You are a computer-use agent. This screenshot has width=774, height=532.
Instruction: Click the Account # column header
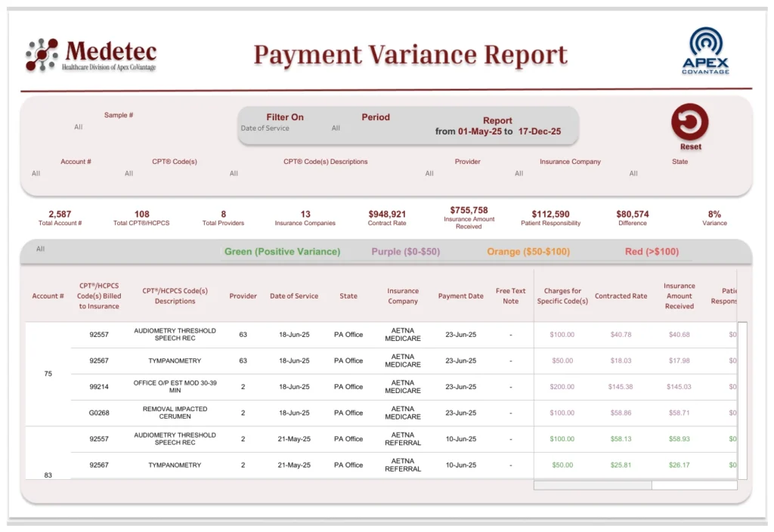click(48, 295)
